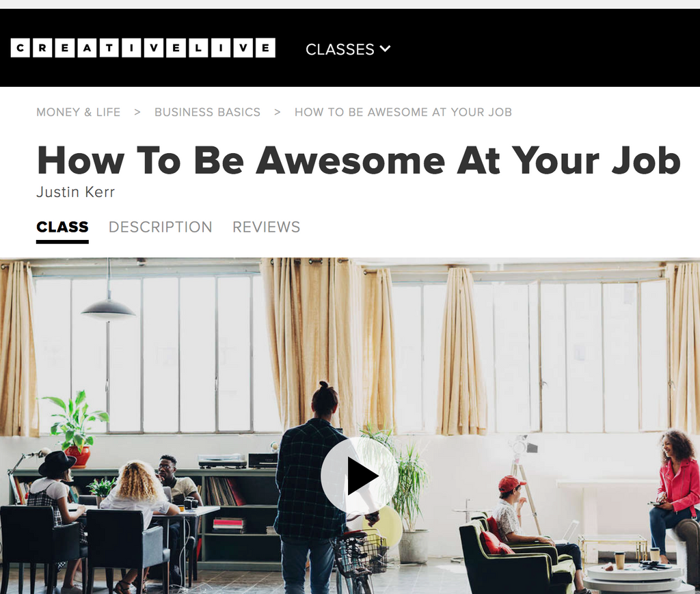Click the second breadcrumb separator arrow

tap(278, 113)
